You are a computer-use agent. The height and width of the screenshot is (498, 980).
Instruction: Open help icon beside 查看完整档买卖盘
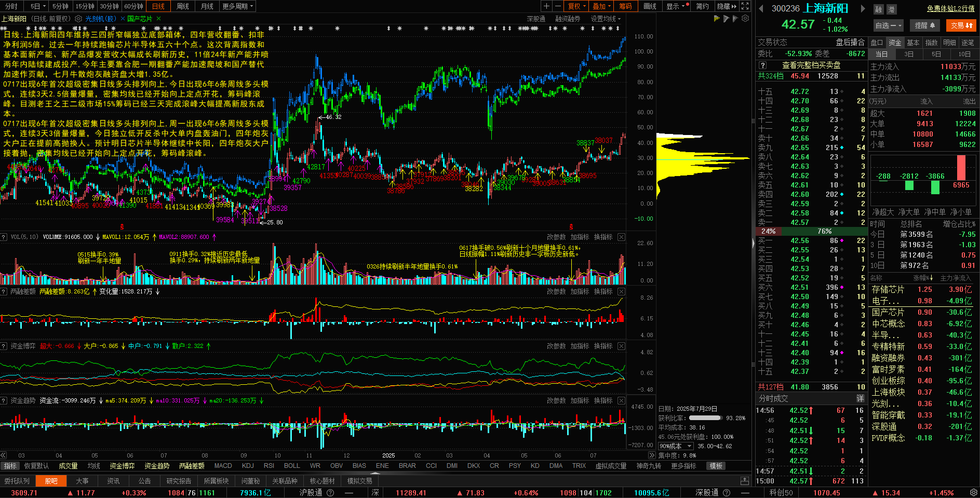[x=762, y=65]
